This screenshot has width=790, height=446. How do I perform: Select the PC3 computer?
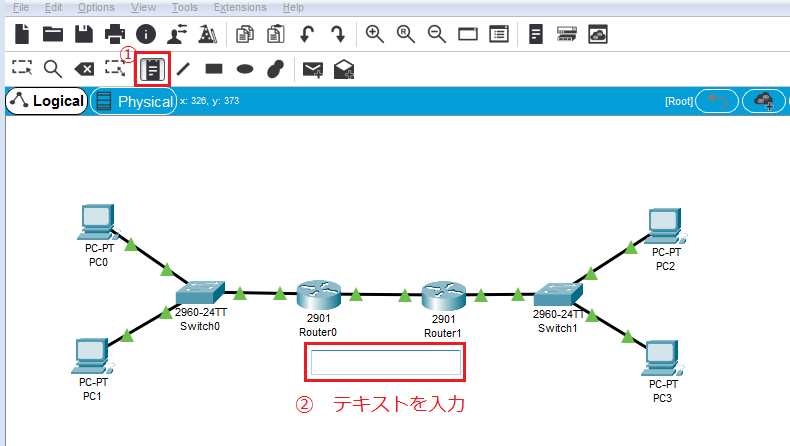[662, 358]
